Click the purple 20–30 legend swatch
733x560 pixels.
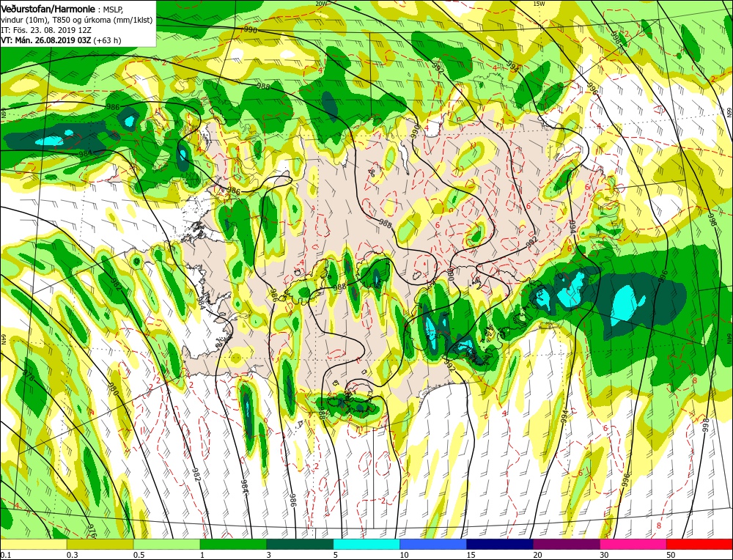(567, 544)
